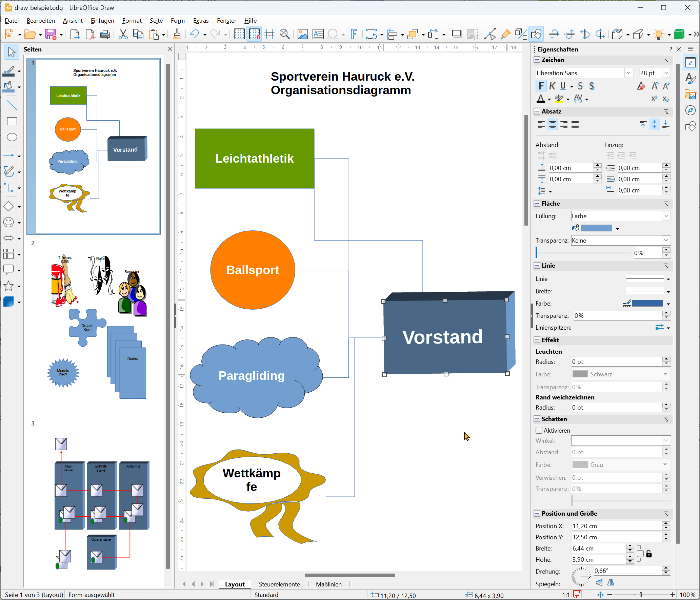Select the arrow selection tool
Image resolution: width=700 pixels, height=600 pixels.
click(12, 52)
